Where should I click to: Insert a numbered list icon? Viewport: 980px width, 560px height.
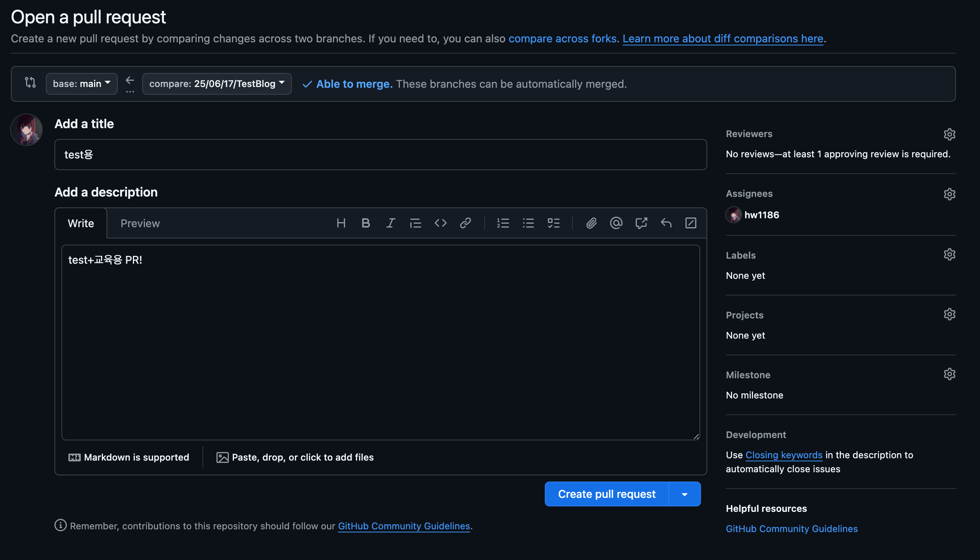(503, 223)
